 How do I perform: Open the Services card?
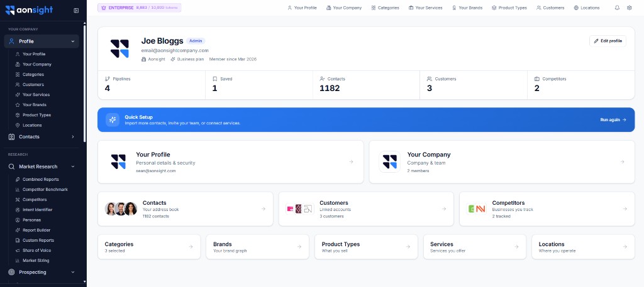[x=474, y=247]
